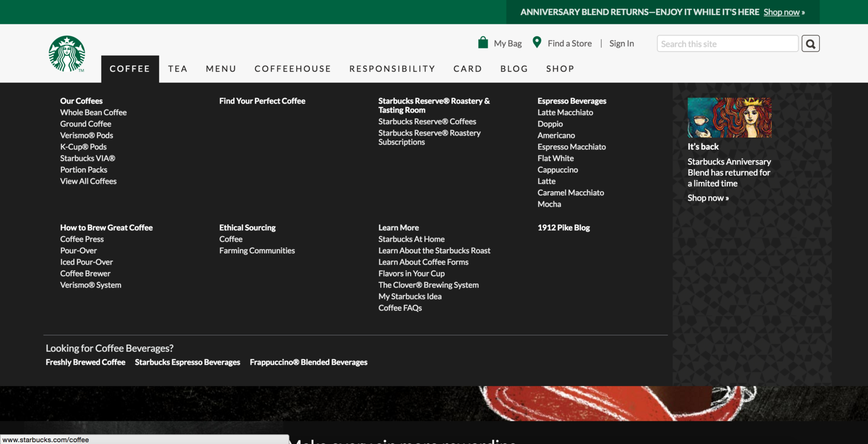Open Pour-Over brewing link
The width and height of the screenshot is (868, 444).
point(79,250)
